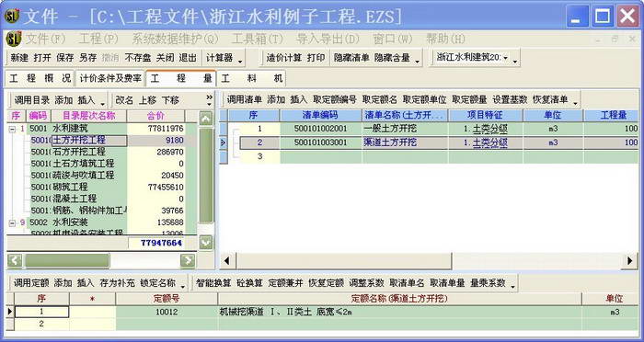Collapse the 5001 水利建筑 tree node
The height and width of the screenshot is (342, 644).
click(x=12, y=130)
